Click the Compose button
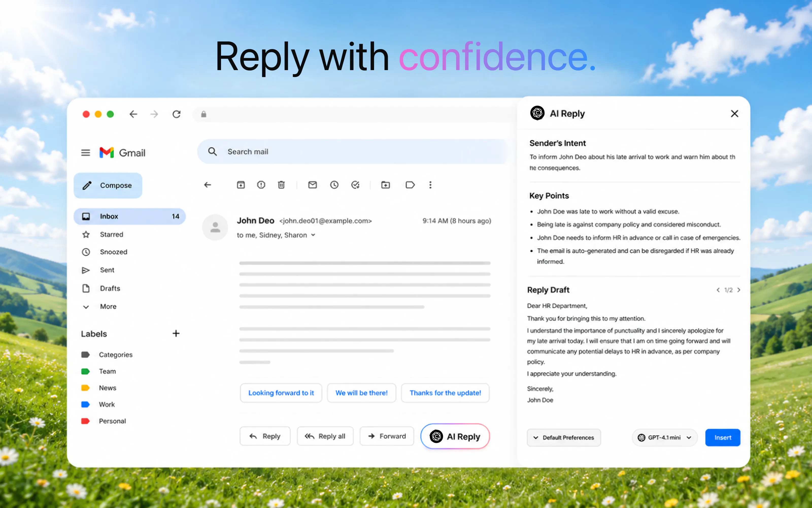The width and height of the screenshot is (812, 508). point(108,185)
